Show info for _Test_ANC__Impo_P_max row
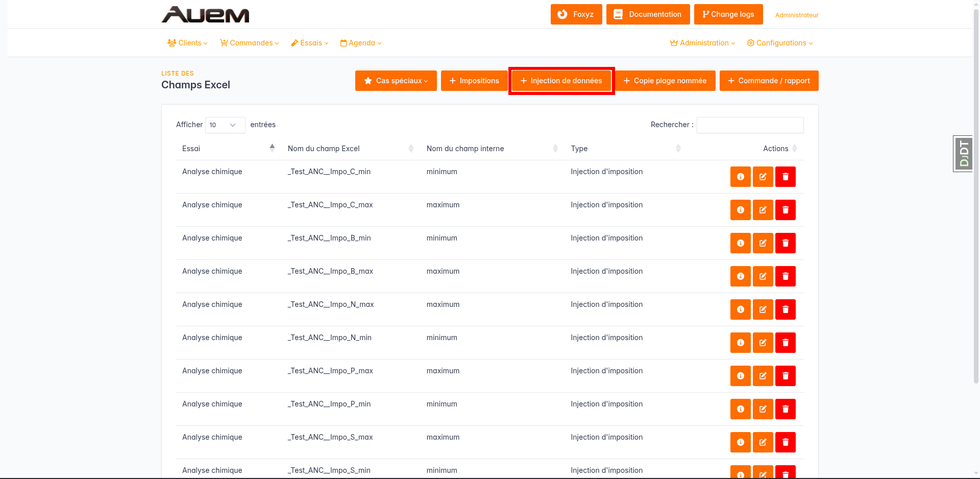Image resolution: width=980 pixels, height=479 pixels. (x=740, y=376)
